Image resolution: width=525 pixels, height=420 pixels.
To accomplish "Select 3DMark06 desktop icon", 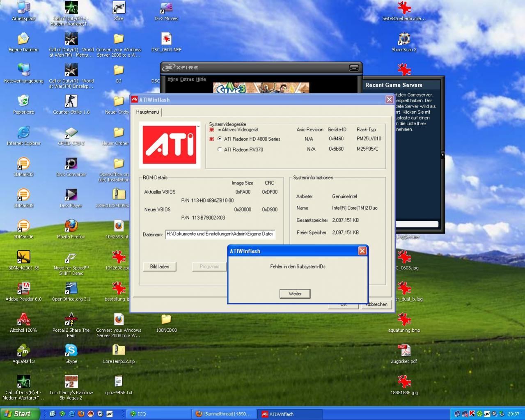I will [x=23, y=230].
